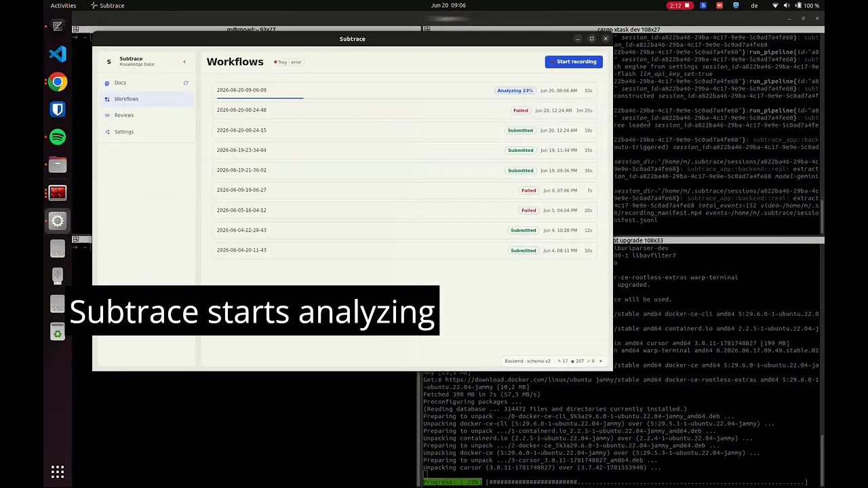Open Spotify from the dock
Viewport: 868px width, 488px height.
pyautogui.click(x=58, y=137)
